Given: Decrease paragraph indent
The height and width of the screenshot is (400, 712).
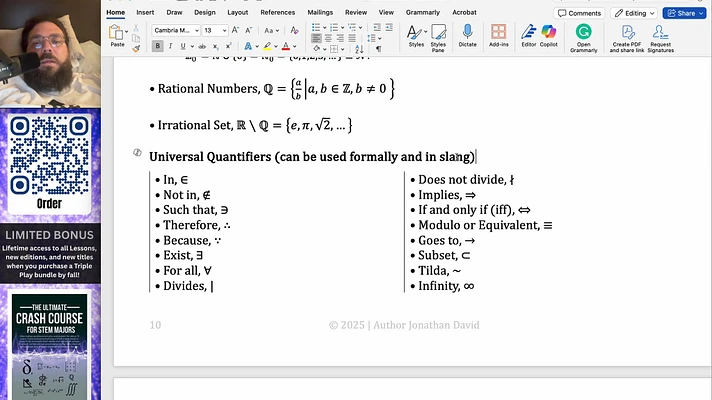Looking at the screenshot, I should click(x=377, y=28).
